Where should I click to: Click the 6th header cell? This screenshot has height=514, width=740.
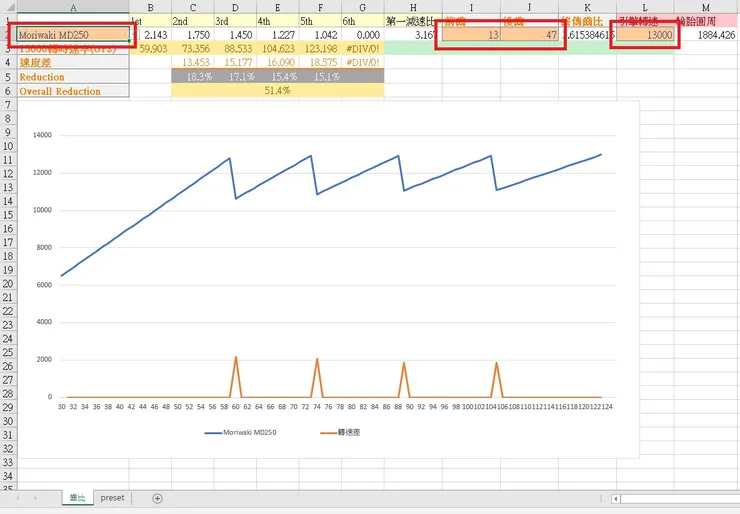(362, 21)
